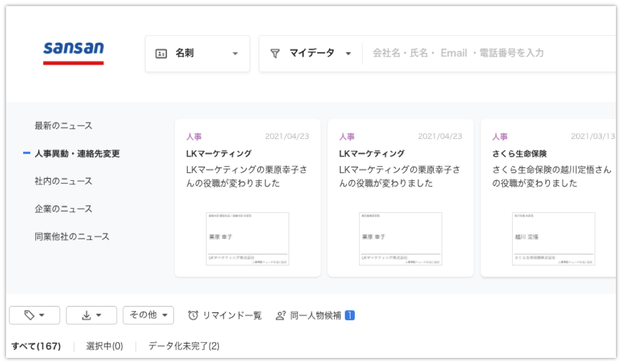Open the first LKマーケティング news card title
Screen dimensions: 622x364
[219, 153]
